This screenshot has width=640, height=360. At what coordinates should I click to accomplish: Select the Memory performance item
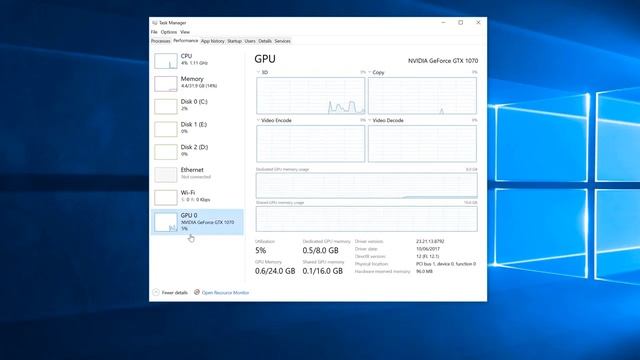(198, 83)
